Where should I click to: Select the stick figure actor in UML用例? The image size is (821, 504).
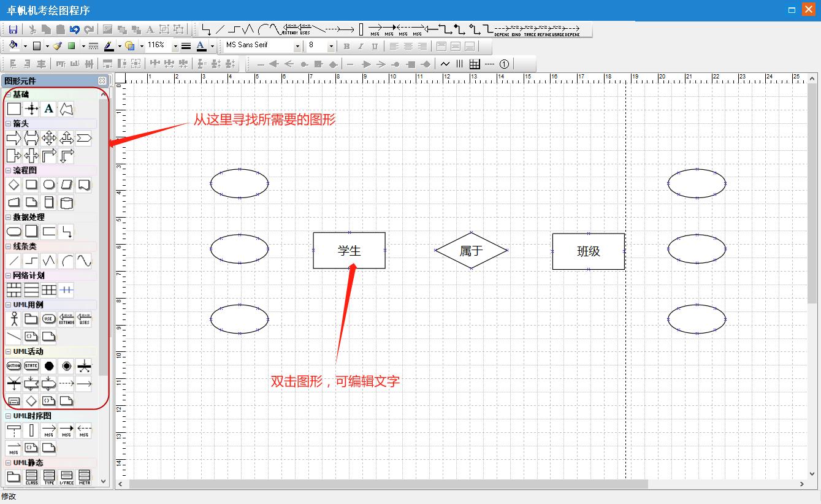coord(13,319)
